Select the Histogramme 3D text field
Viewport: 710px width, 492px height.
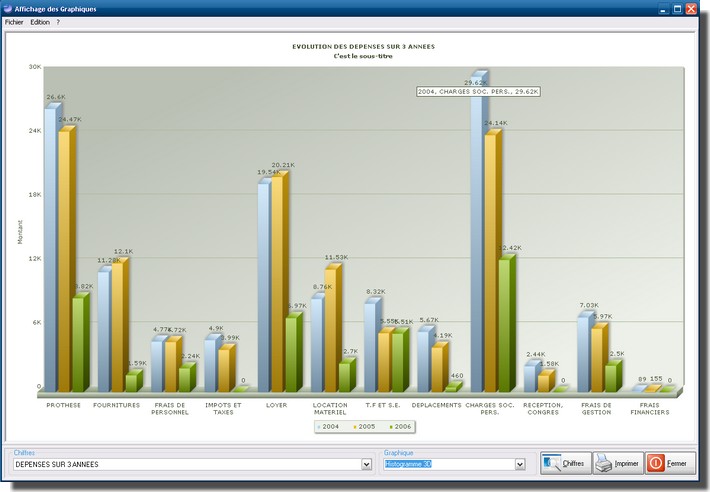pos(447,464)
